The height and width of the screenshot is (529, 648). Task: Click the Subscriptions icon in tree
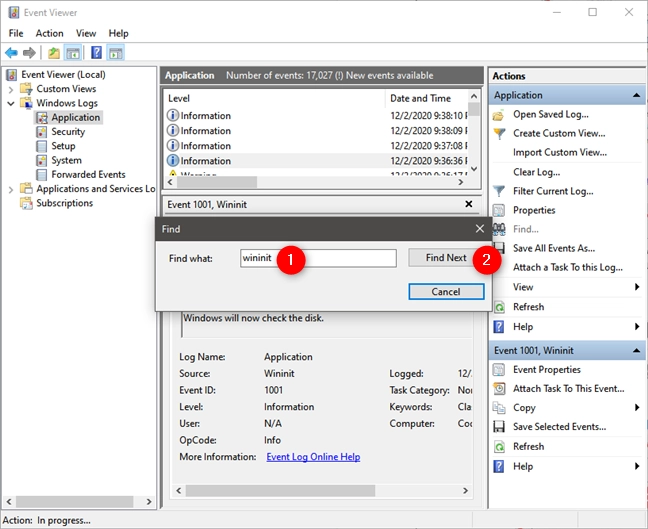point(26,203)
